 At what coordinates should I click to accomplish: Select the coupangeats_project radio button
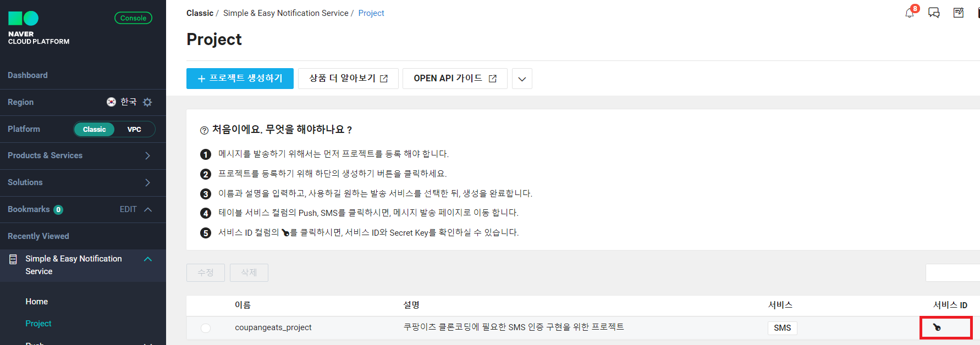(206, 328)
